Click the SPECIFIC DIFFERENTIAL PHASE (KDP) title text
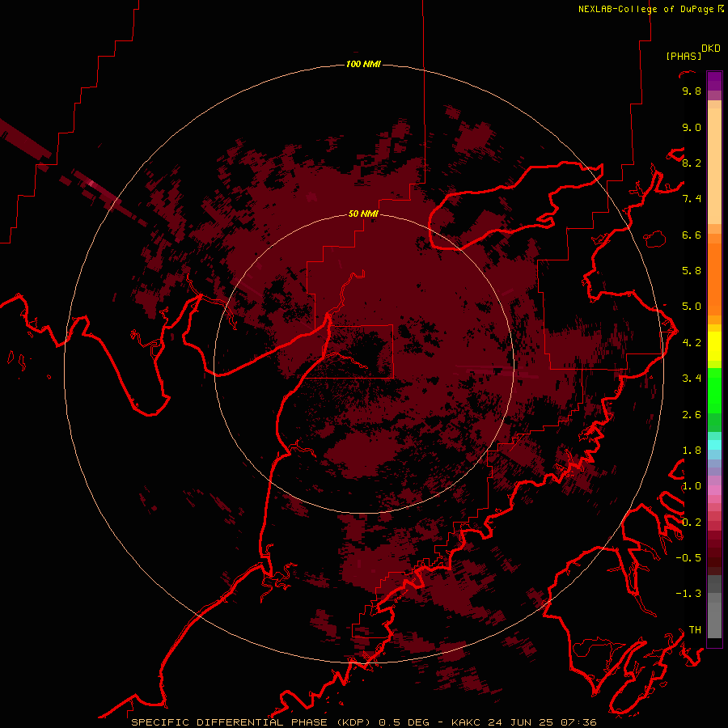Image resolution: width=728 pixels, height=728 pixels. click(x=252, y=722)
